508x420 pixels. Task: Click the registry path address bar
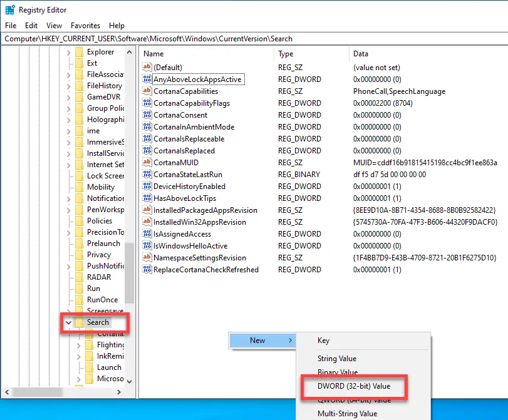point(254,39)
